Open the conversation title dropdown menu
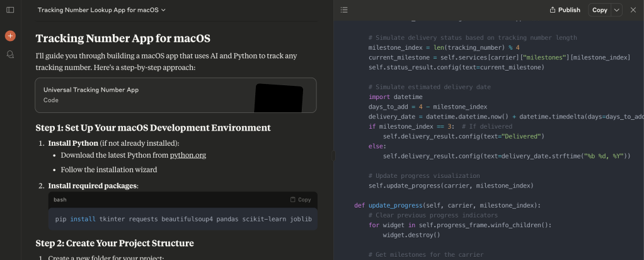 101,10
